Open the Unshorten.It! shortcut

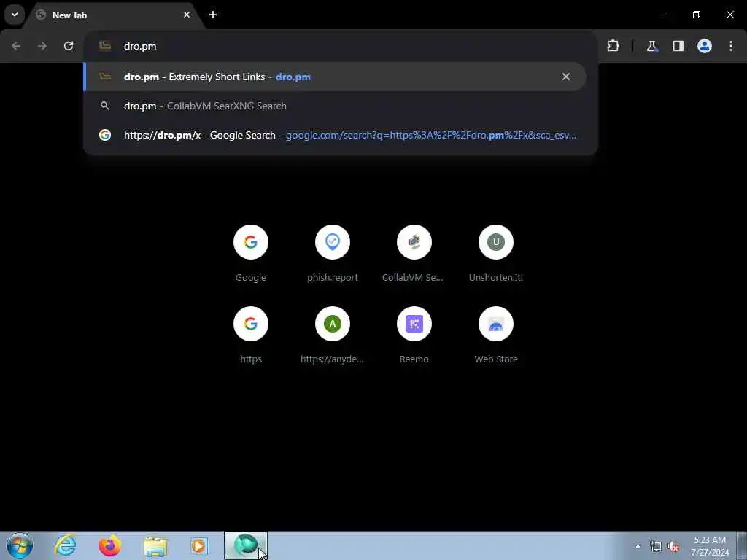[496, 253]
